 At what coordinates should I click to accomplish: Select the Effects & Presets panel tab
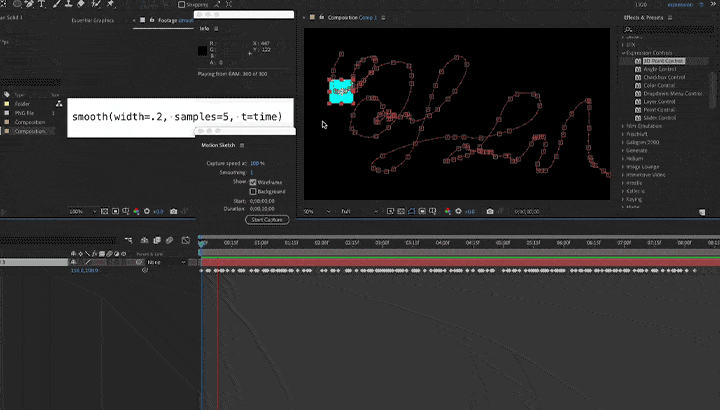643,17
